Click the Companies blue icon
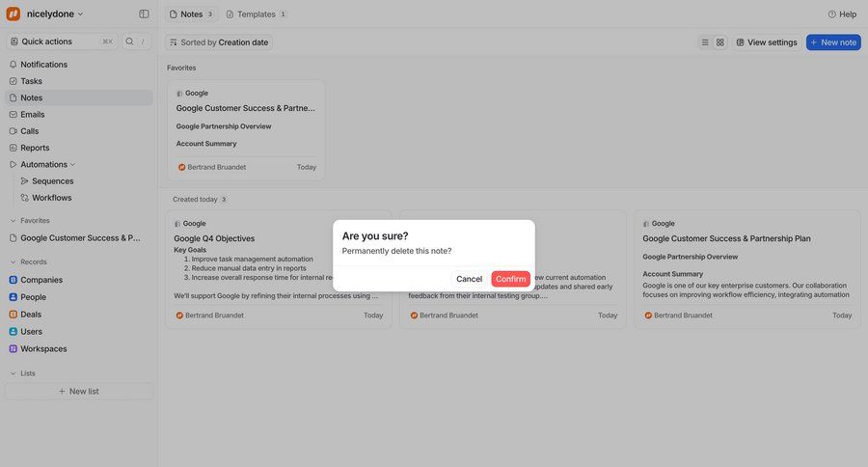This screenshot has height=467, width=868. coord(14,280)
